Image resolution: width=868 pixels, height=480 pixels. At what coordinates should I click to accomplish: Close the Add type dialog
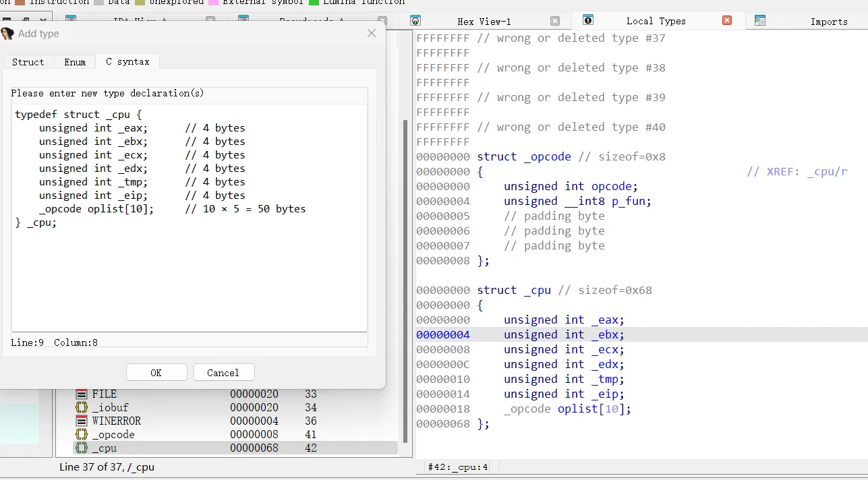tap(372, 33)
